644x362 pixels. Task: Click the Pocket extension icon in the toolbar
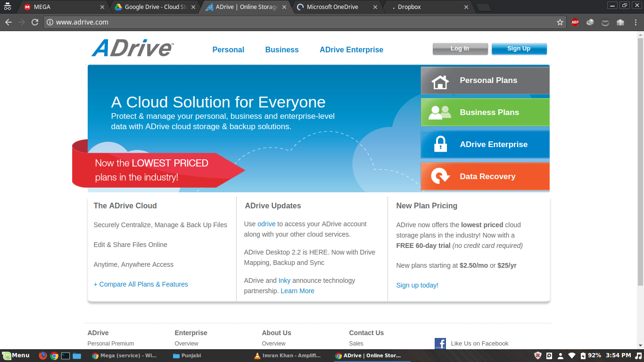tap(605, 22)
